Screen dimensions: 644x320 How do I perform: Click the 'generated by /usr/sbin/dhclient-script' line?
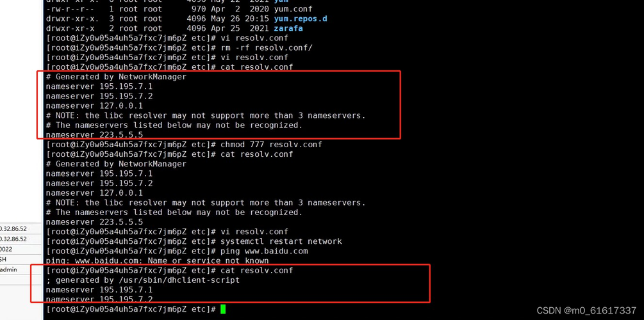(x=143, y=280)
